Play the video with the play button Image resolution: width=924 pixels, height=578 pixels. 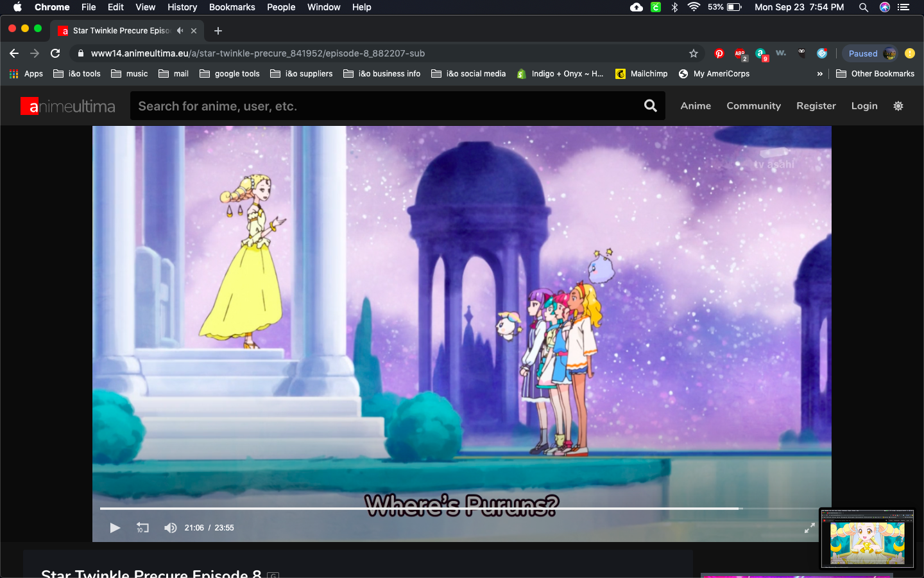115,528
